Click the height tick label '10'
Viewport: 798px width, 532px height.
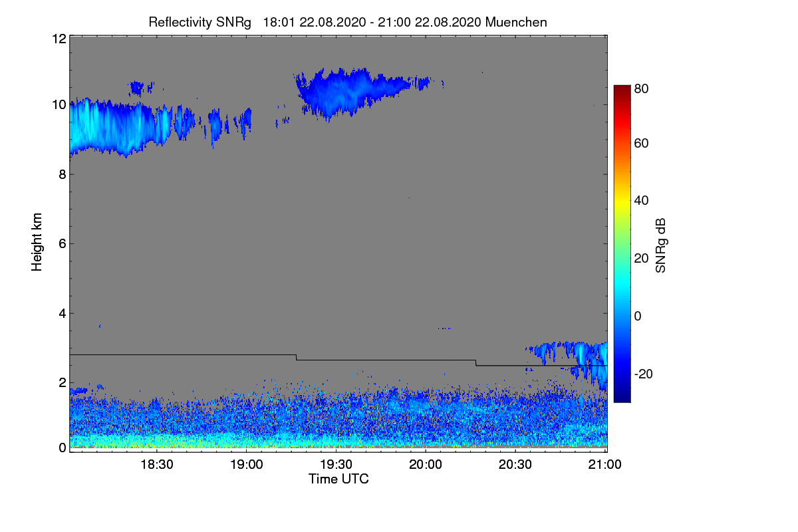(59, 104)
